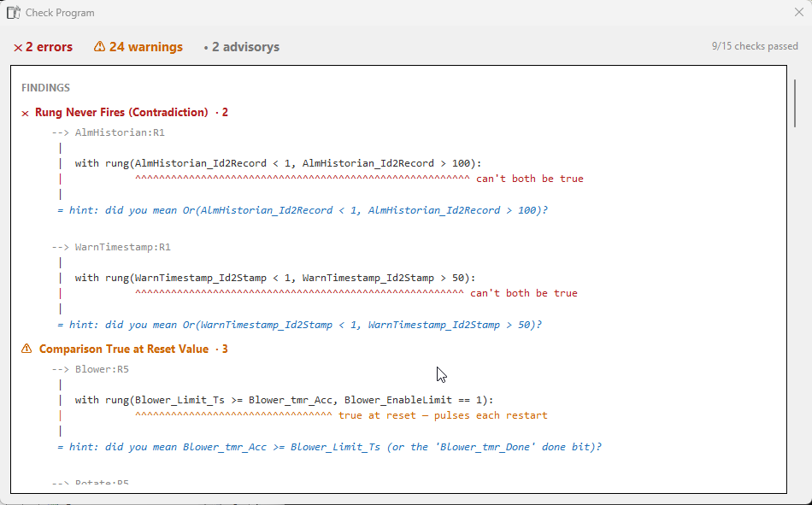Jump to Blower:R5 rung location
Viewport: 812px width, 505px height.
point(102,369)
